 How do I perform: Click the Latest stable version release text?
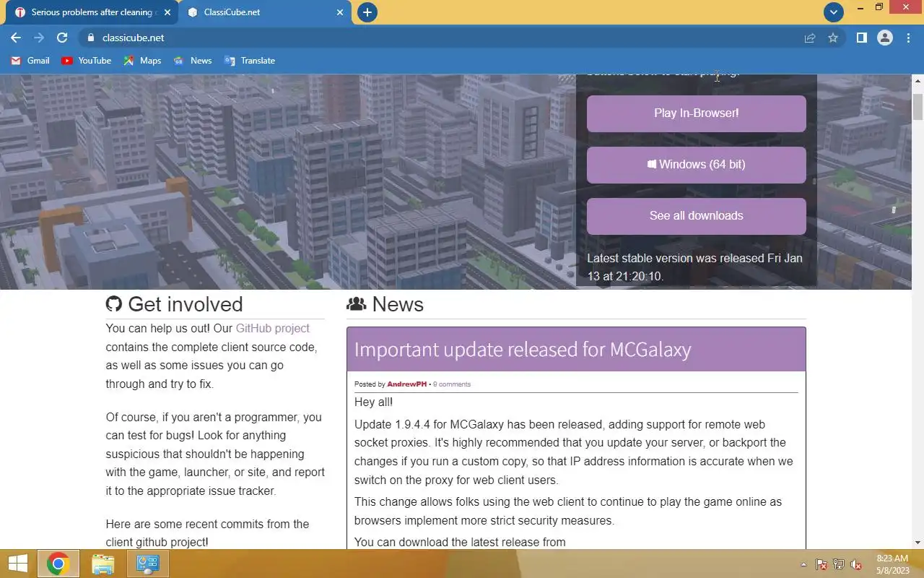pyautogui.click(x=694, y=267)
